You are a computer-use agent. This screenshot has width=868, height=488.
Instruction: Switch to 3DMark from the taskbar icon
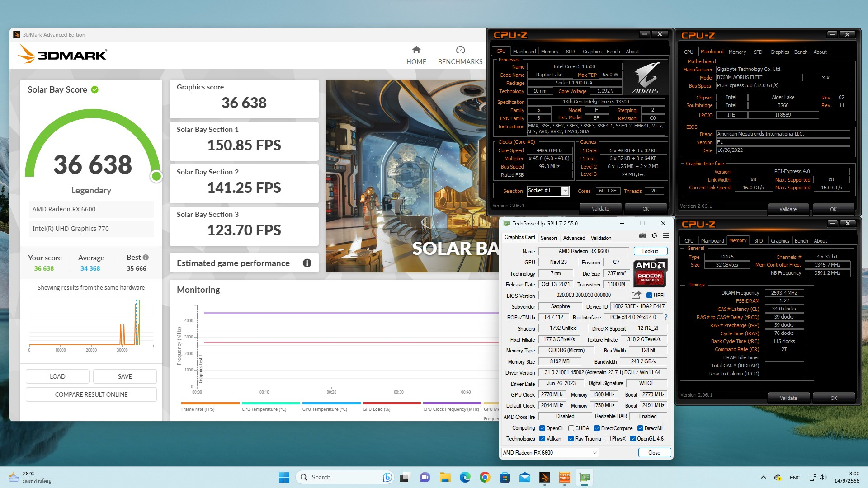click(x=545, y=477)
